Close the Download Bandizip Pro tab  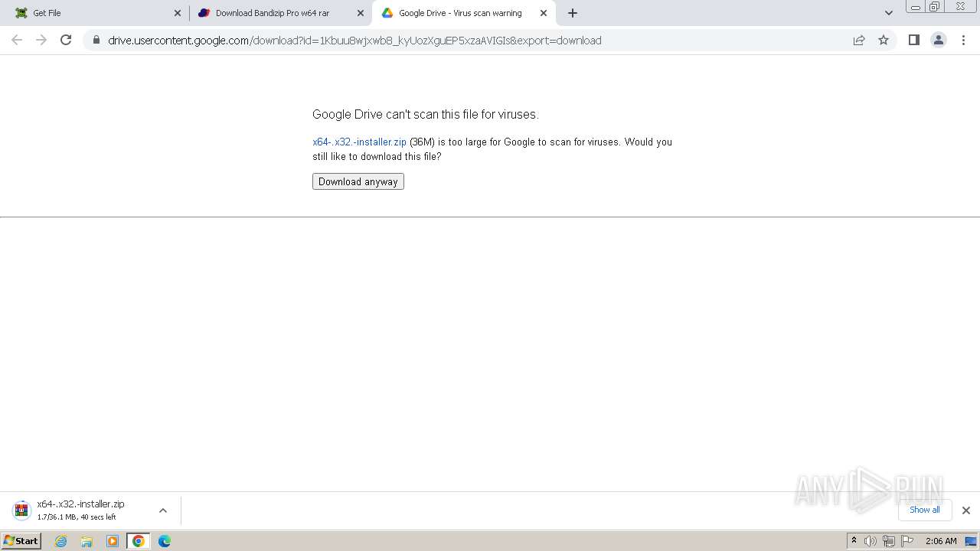pos(361,13)
